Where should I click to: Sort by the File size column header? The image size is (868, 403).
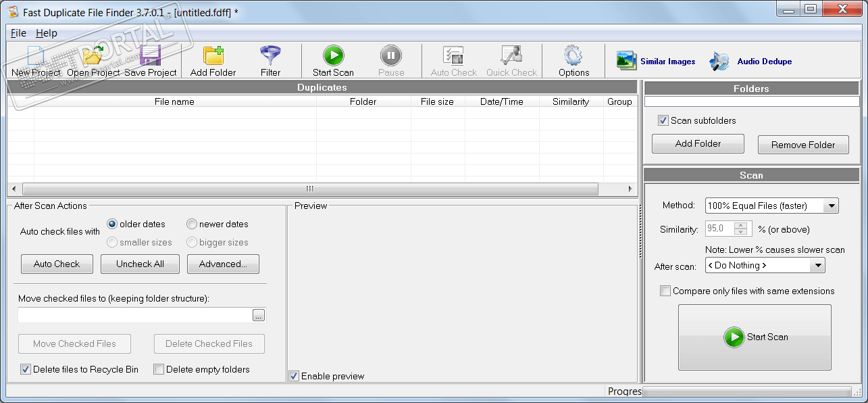[438, 101]
